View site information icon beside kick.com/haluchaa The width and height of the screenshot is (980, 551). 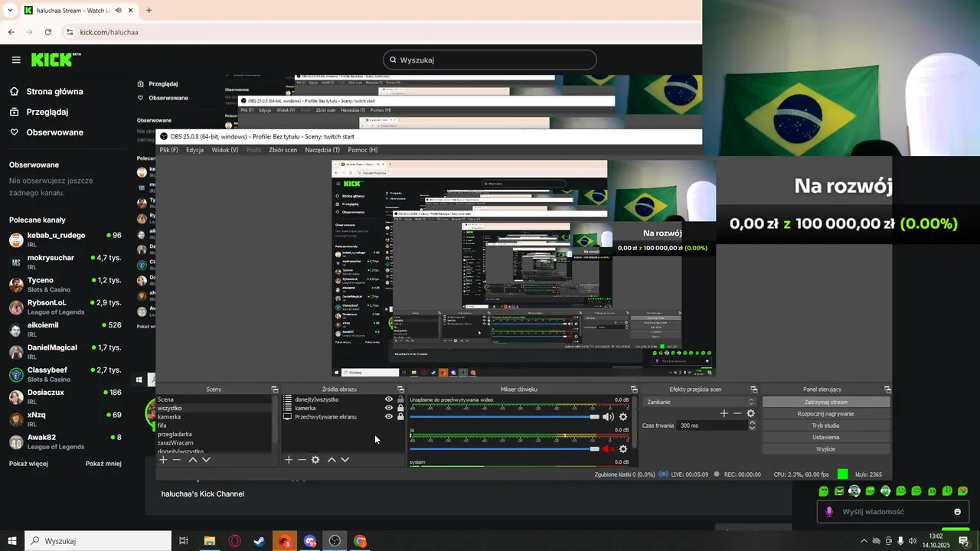(x=70, y=32)
